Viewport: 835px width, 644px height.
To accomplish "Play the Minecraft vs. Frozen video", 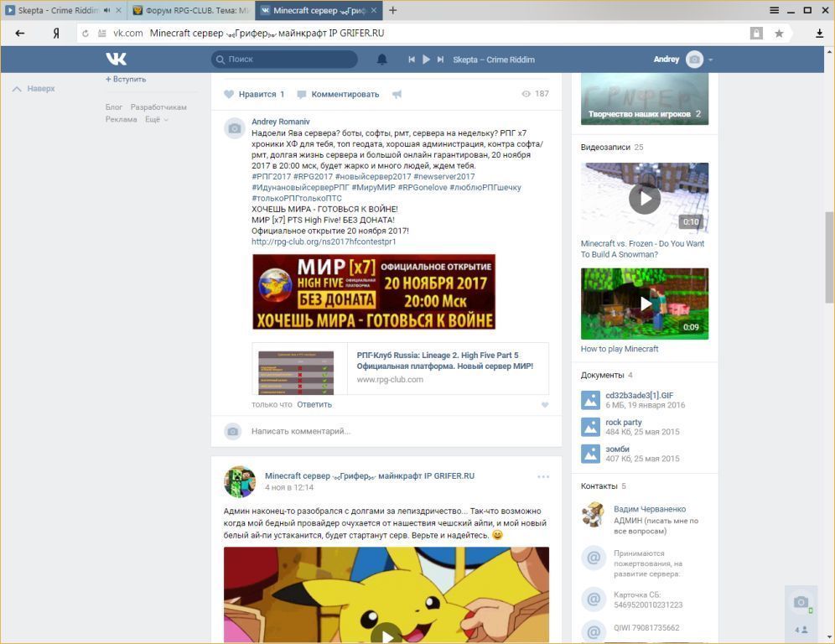I will pyautogui.click(x=645, y=198).
